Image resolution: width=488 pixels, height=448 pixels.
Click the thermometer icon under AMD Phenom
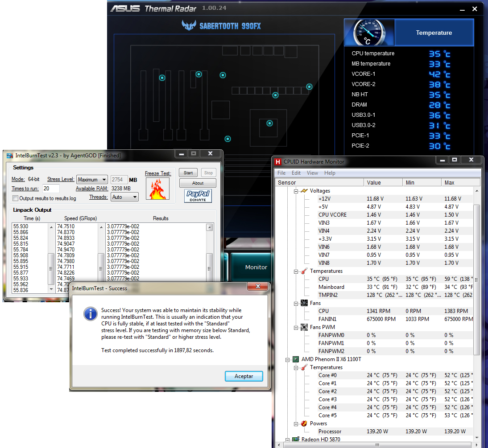coord(304,367)
